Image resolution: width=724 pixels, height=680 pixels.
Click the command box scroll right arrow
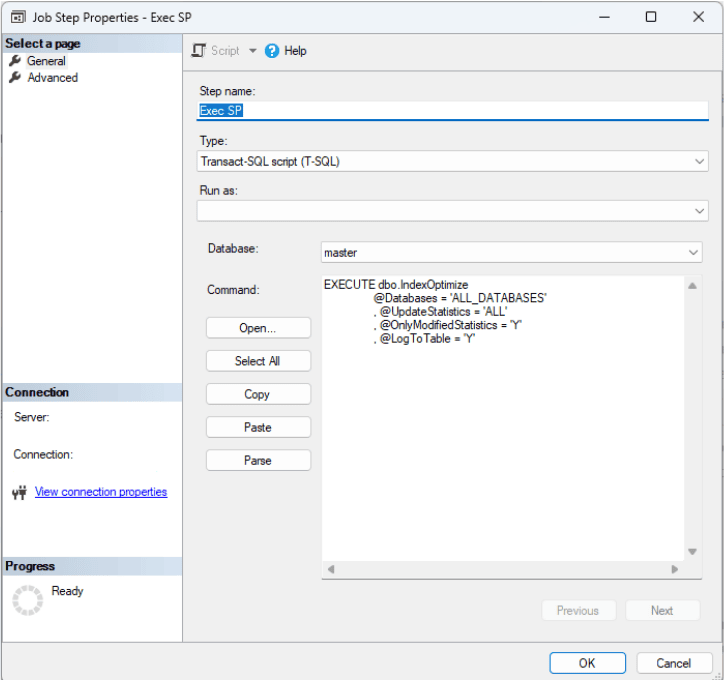[675, 569]
